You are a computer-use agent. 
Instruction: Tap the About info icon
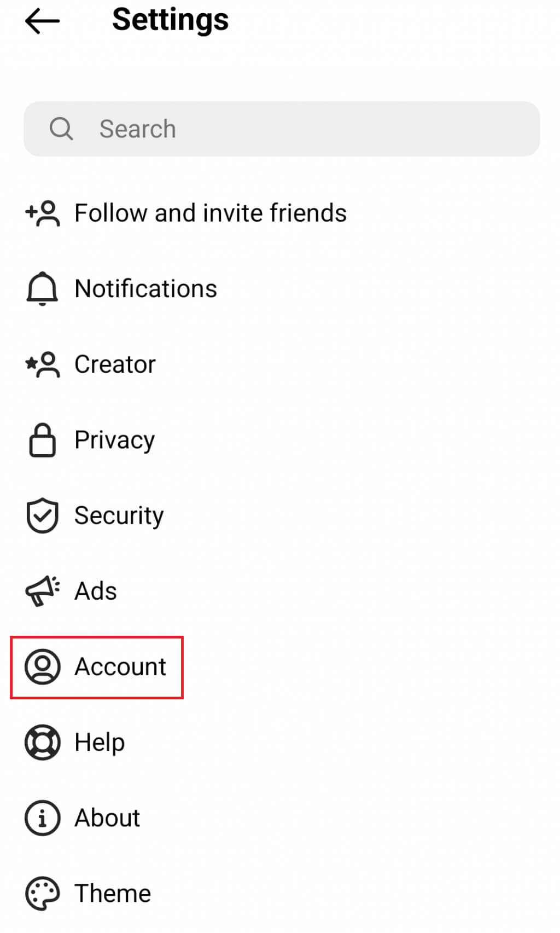pyautogui.click(x=42, y=818)
